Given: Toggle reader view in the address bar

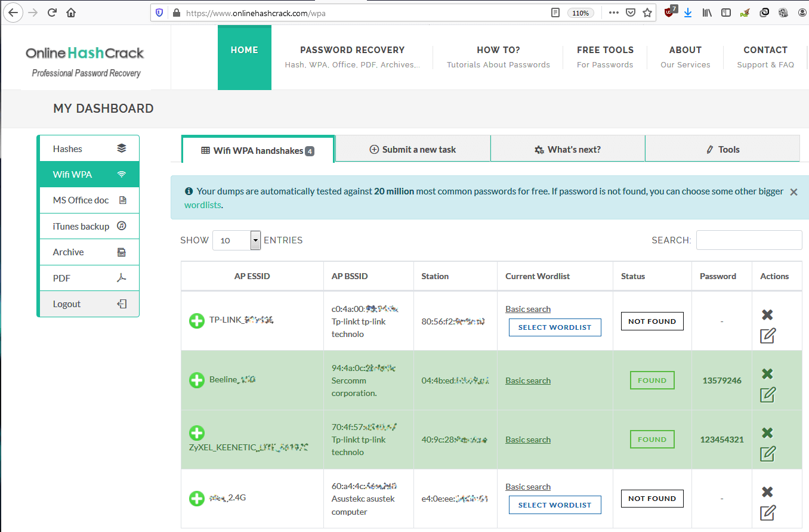Looking at the screenshot, I should tap(556, 12).
